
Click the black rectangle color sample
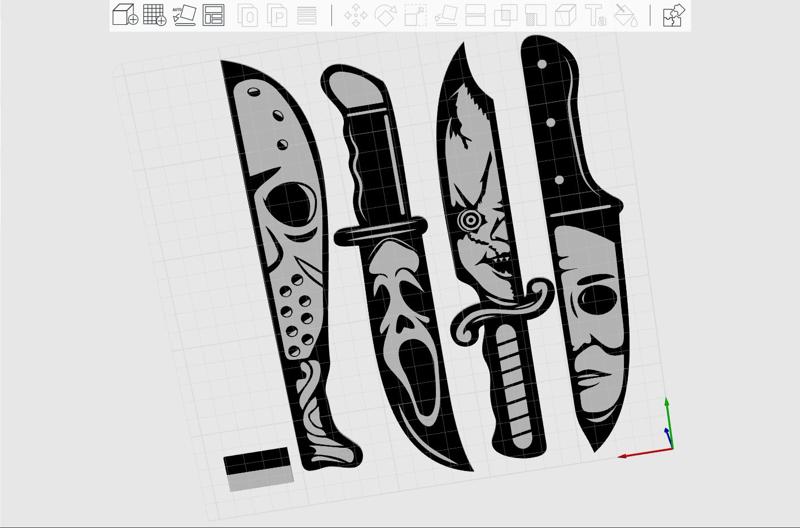coord(257,461)
